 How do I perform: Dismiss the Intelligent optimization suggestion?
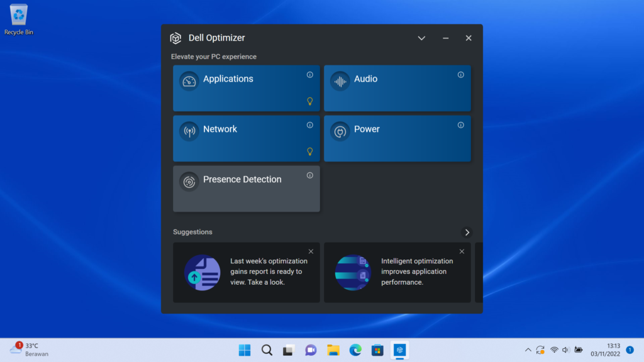pos(462,251)
